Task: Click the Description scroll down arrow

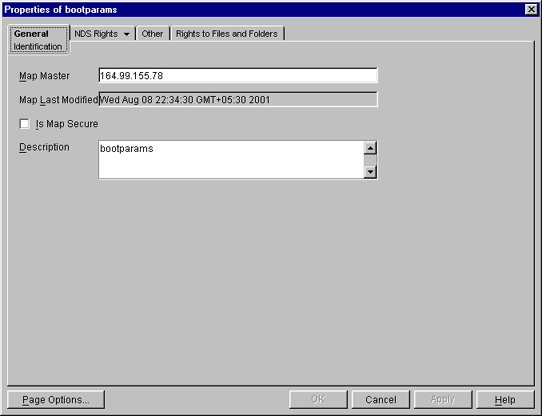Action: tap(370, 172)
